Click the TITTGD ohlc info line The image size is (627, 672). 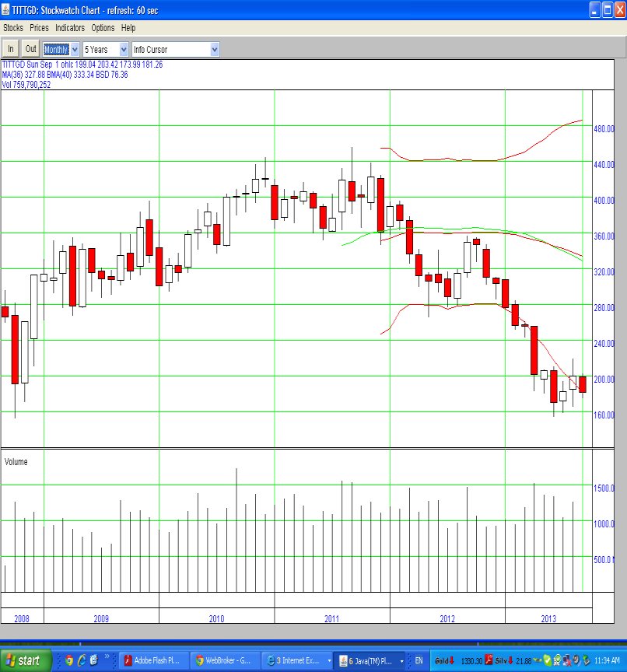pos(82,65)
